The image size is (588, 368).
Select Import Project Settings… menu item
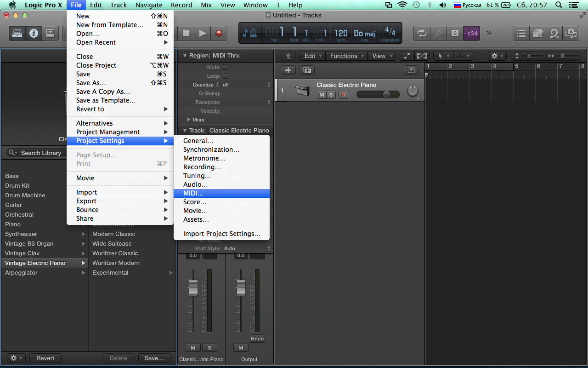coord(221,234)
